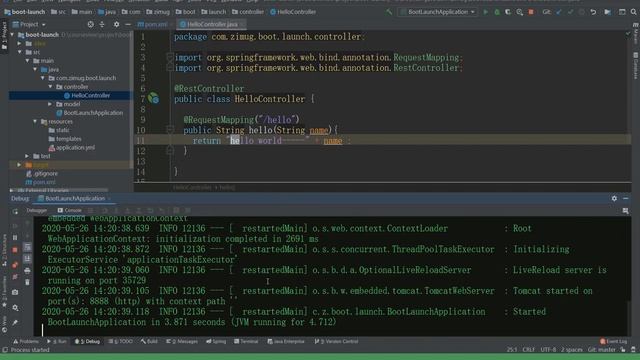
Task: Collapse the resources folder arrow
Action: [x=36, y=122]
